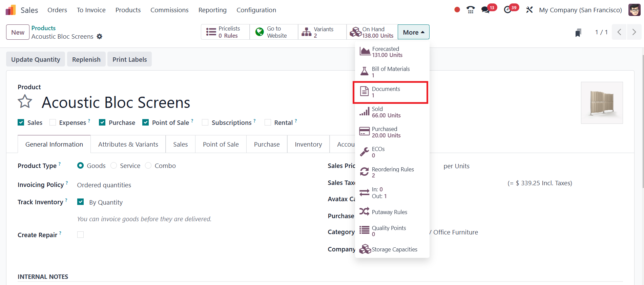
Task: Uncheck the Point of Sale checkbox
Action: (145, 122)
